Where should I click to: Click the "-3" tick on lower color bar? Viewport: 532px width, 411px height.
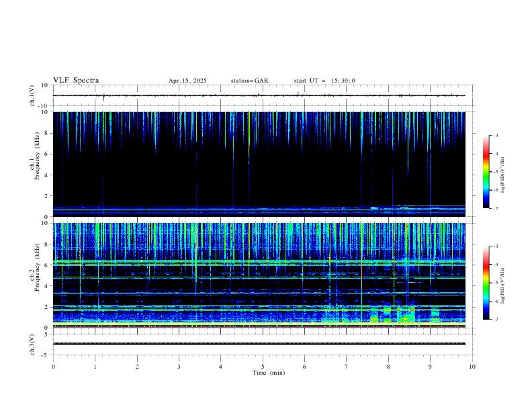click(496, 246)
